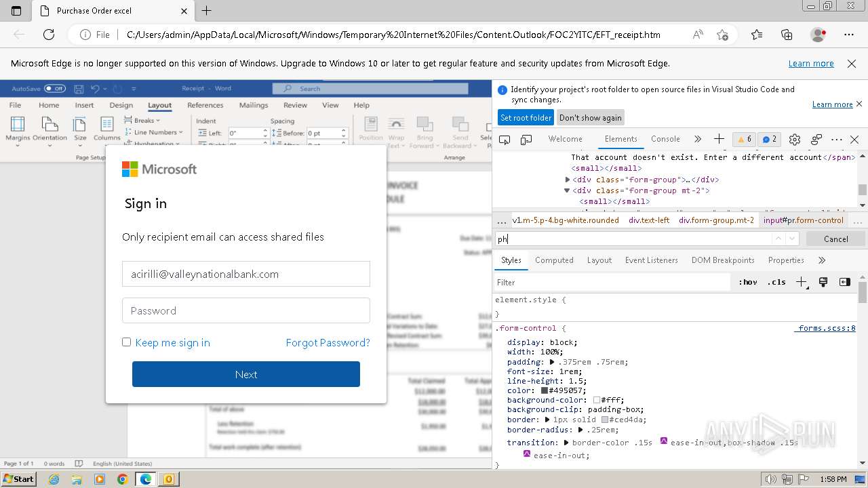Screen dimensions: 868x488
Task: Open the warnings counter showing 6
Action: pyautogui.click(x=745, y=139)
